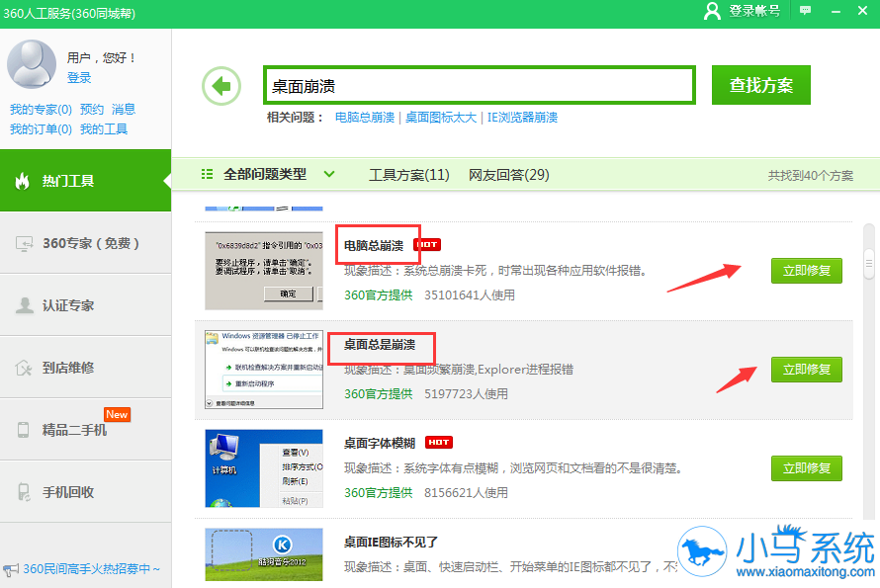Image resolution: width=880 pixels, height=588 pixels.
Task: Open 我的专家(0) link
Action: 41,110
